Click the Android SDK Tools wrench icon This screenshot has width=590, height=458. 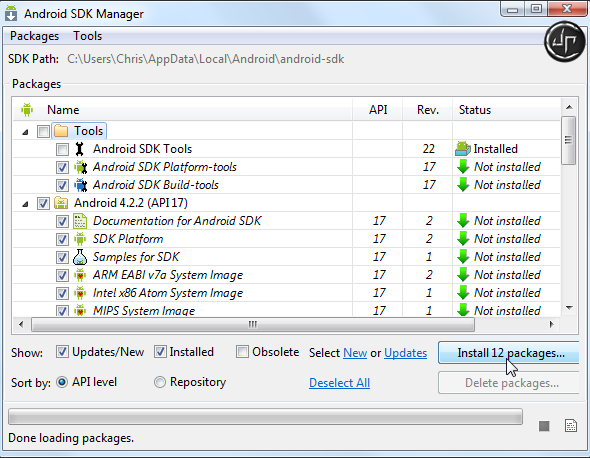[x=79, y=149]
